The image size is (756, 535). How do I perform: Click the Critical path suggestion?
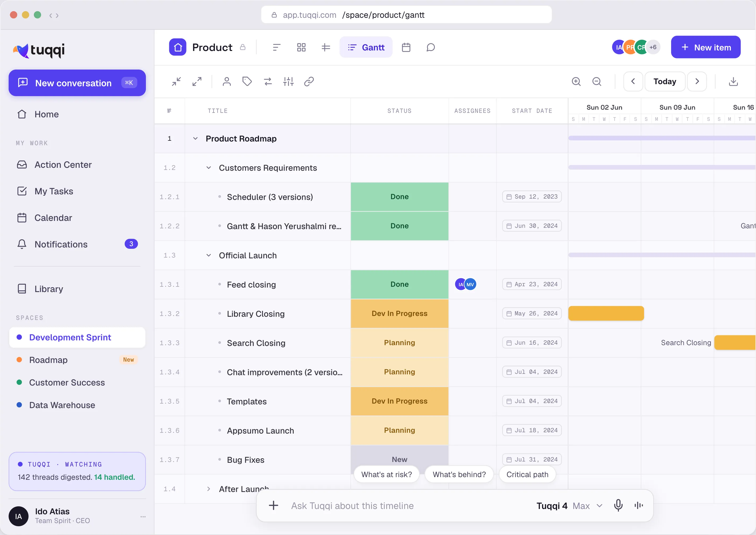pos(527,474)
